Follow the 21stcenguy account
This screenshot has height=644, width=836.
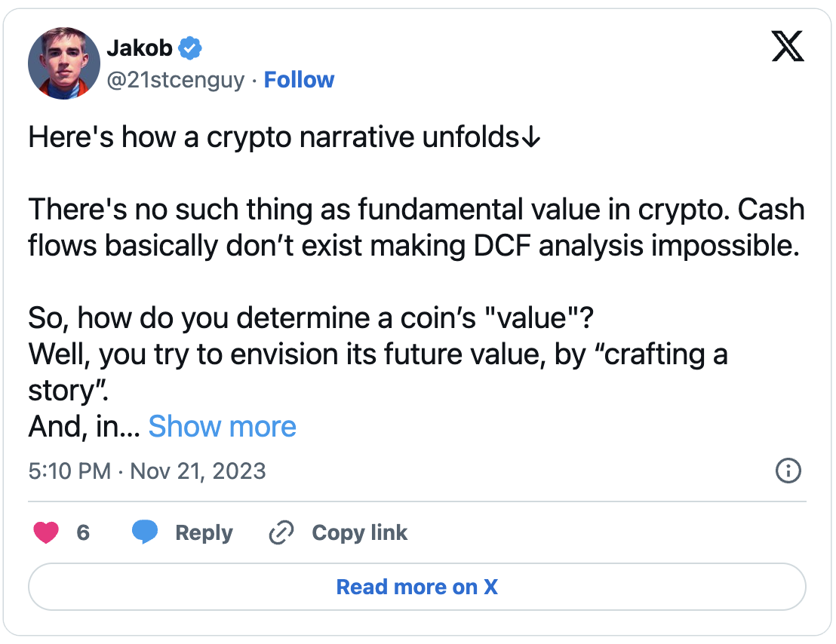coord(299,80)
